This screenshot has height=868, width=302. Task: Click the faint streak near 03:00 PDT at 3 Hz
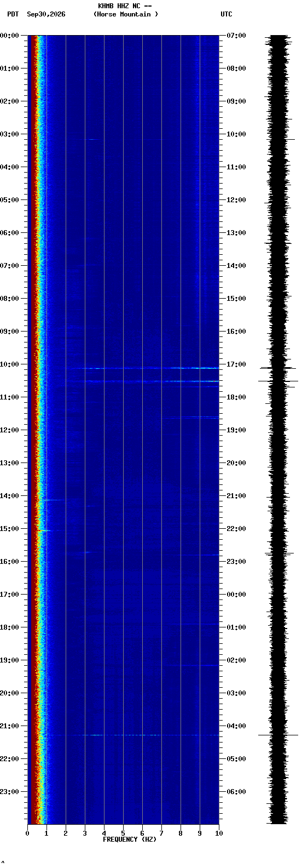click(90, 139)
